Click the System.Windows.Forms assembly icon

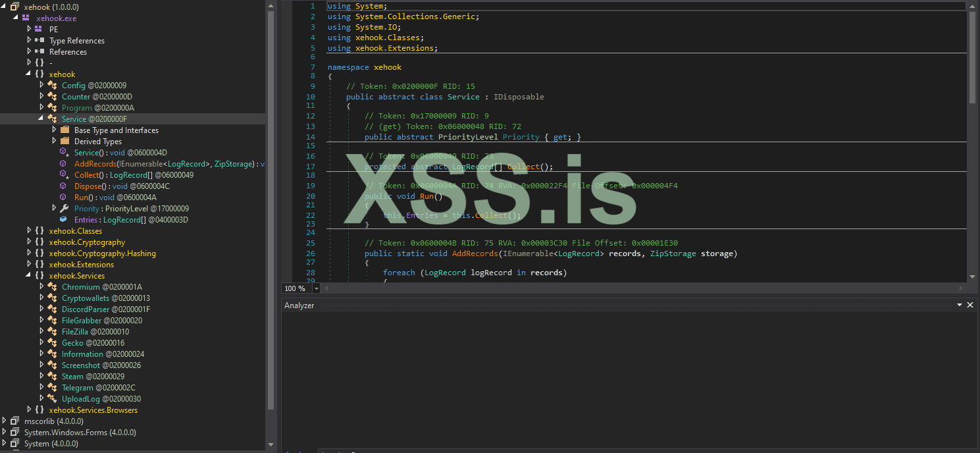click(x=14, y=433)
